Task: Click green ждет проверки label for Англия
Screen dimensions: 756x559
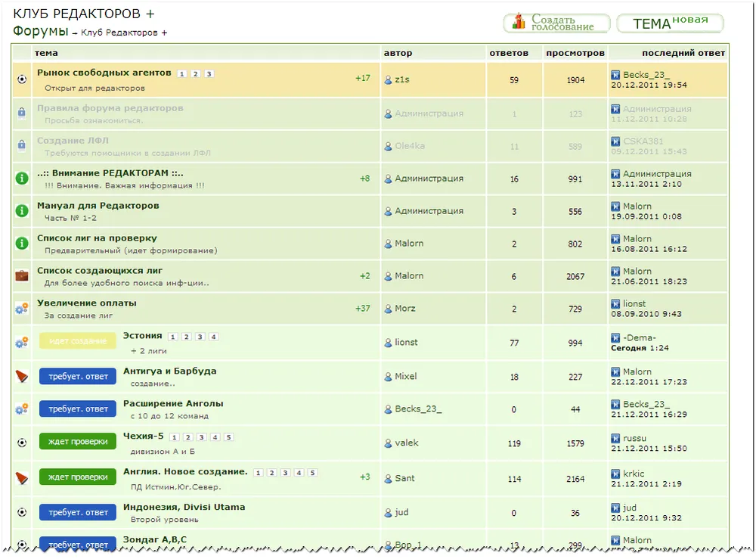Action: pyautogui.click(x=78, y=477)
